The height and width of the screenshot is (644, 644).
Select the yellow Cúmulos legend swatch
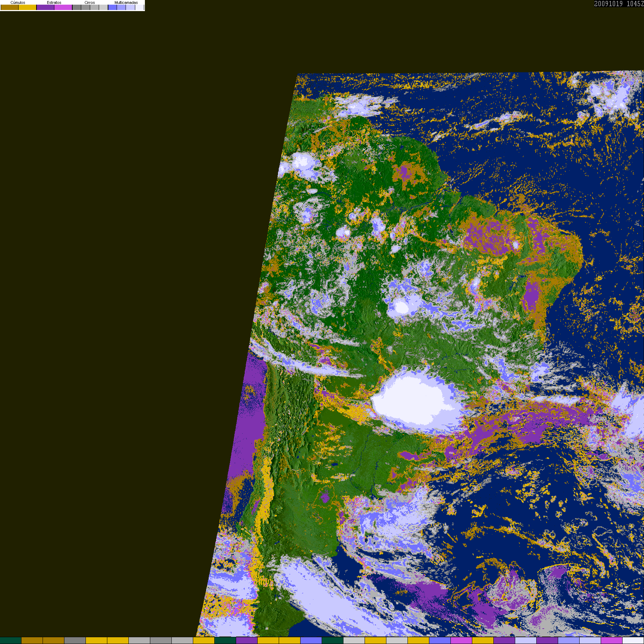click(x=28, y=7)
